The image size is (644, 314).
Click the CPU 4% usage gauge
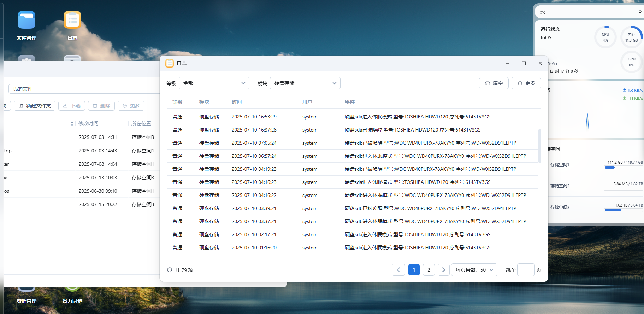click(x=605, y=37)
